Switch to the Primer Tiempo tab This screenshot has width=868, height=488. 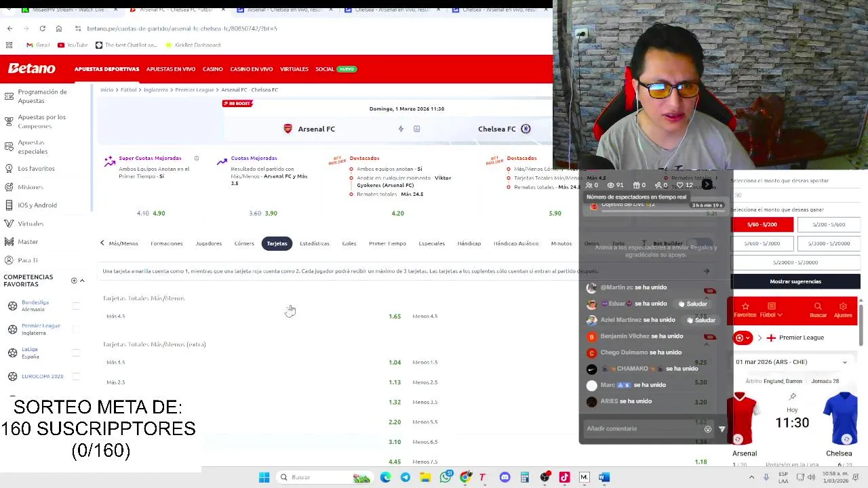tap(387, 243)
